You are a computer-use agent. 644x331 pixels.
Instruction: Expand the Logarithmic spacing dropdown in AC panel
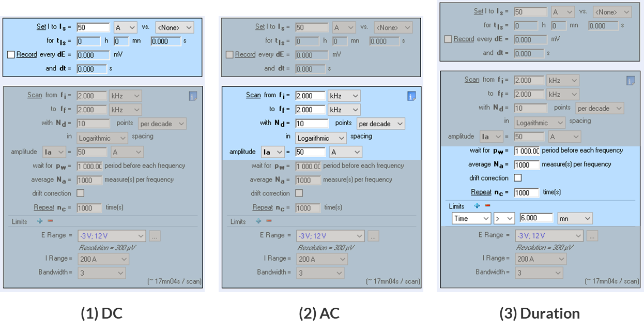[320, 138]
